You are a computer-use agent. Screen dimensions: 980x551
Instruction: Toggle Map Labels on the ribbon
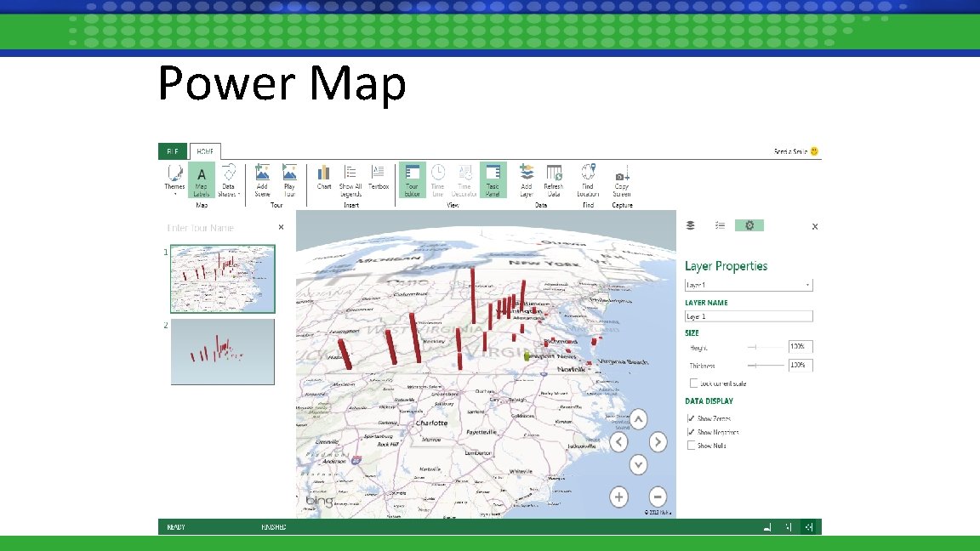202,180
